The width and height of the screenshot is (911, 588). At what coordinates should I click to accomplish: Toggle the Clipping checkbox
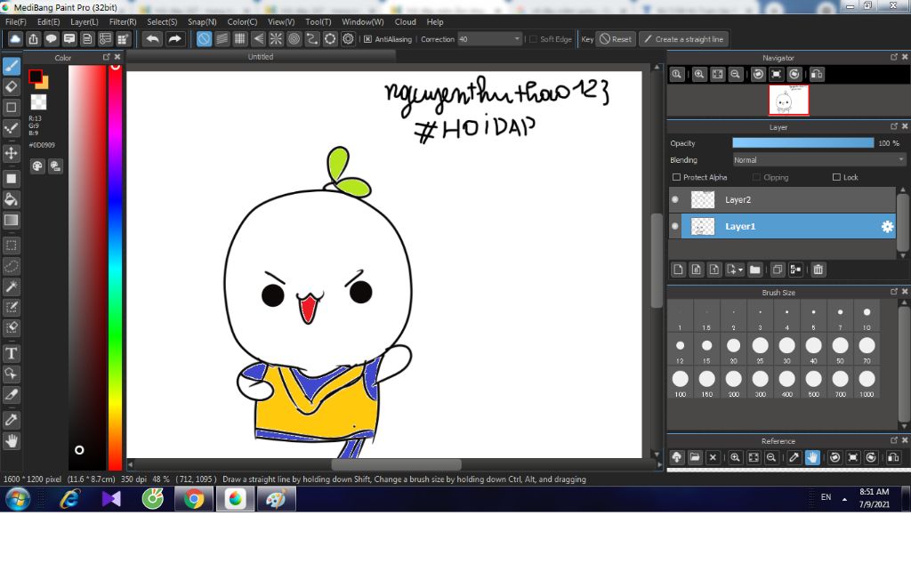click(756, 177)
